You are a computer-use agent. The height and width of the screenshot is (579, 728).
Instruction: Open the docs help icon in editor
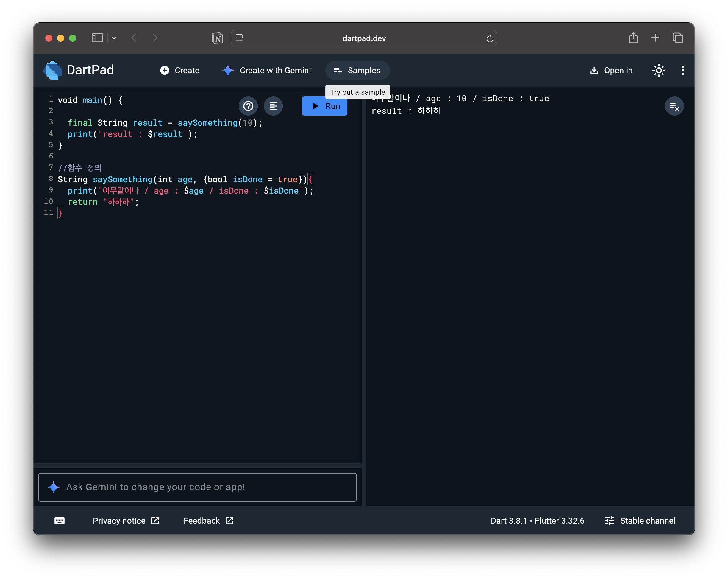[248, 106]
